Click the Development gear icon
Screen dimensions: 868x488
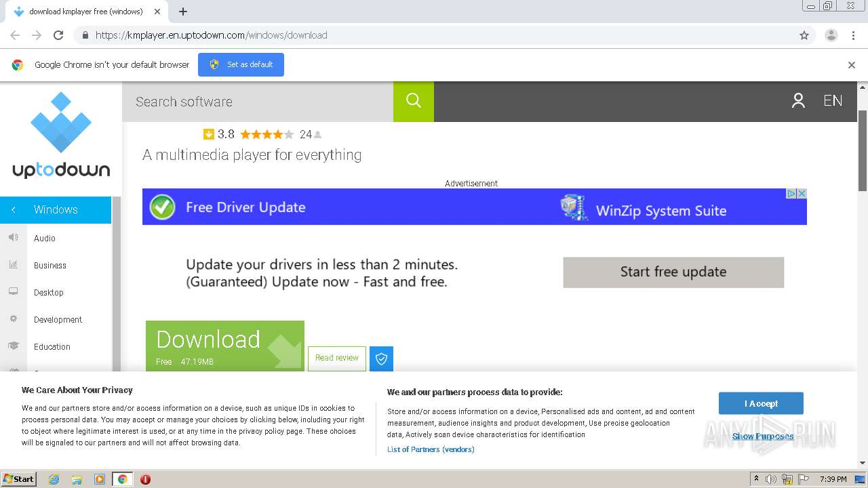click(13, 319)
